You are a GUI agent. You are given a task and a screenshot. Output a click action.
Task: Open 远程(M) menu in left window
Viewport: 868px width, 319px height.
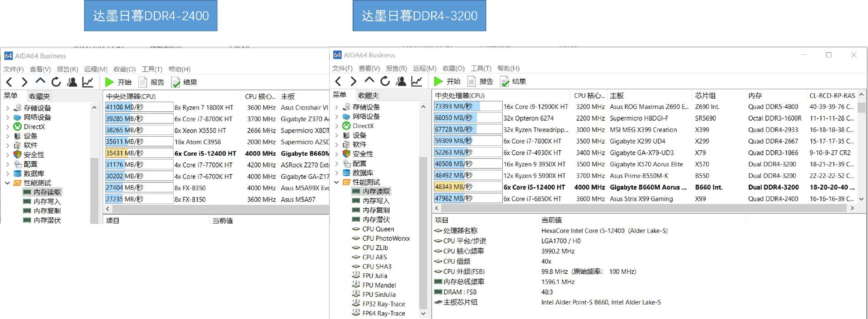[96, 69]
